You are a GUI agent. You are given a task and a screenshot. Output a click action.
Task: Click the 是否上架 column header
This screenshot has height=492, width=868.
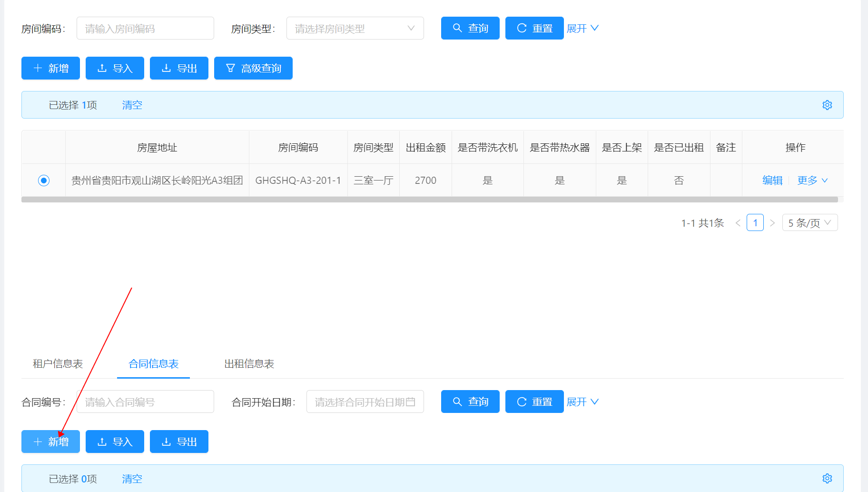tap(621, 148)
